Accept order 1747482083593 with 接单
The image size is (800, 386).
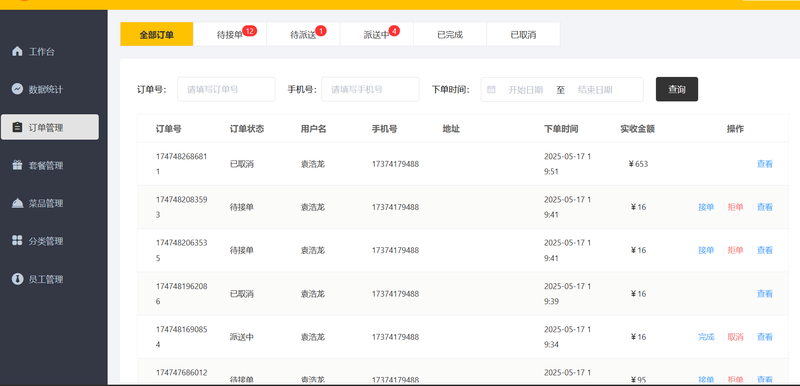click(x=706, y=207)
